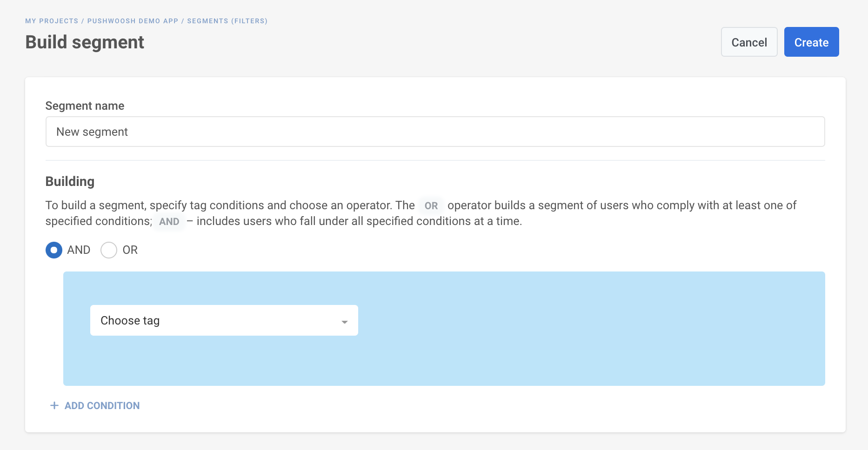
Task: Open the SEGMENTS (FILTERS) breadcrumb
Action: (x=227, y=21)
